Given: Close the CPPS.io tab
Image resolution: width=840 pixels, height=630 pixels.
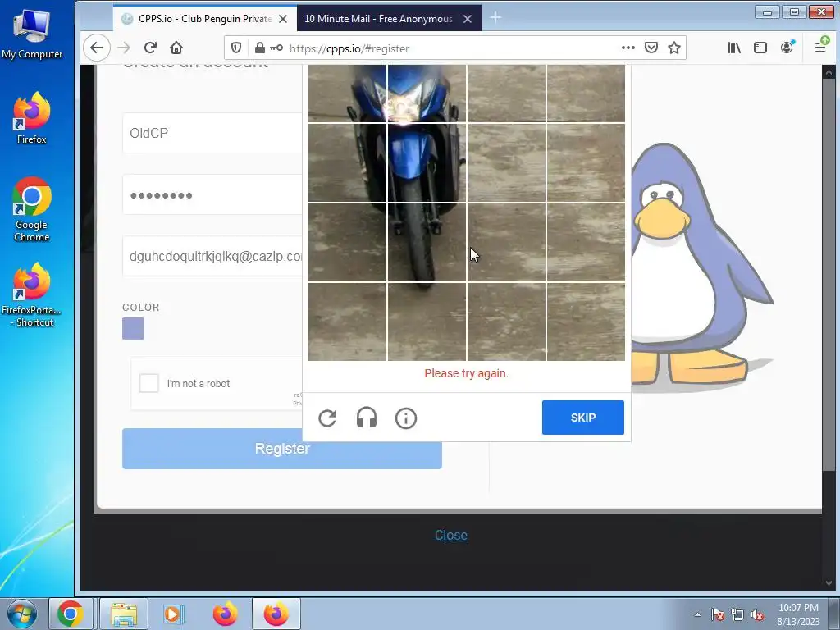Looking at the screenshot, I should click(283, 19).
